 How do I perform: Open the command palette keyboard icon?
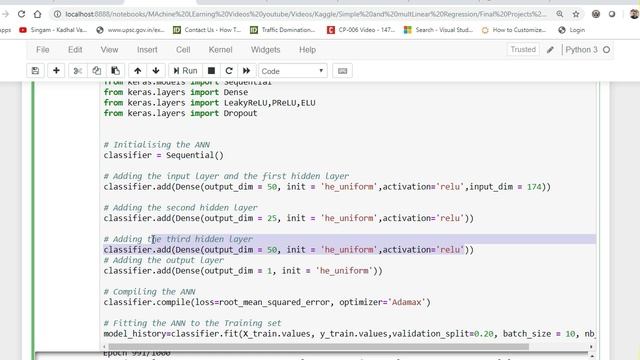342,71
